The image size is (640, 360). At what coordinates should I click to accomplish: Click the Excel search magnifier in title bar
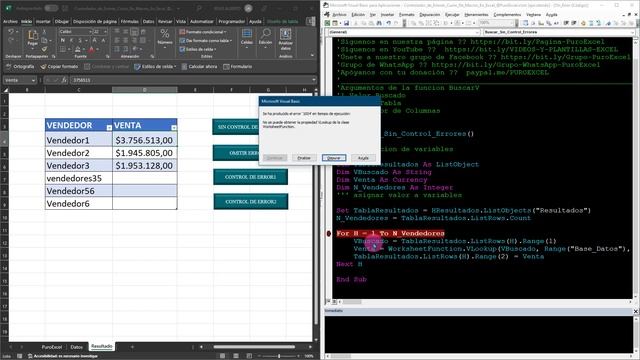pyautogui.click(x=199, y=8)
